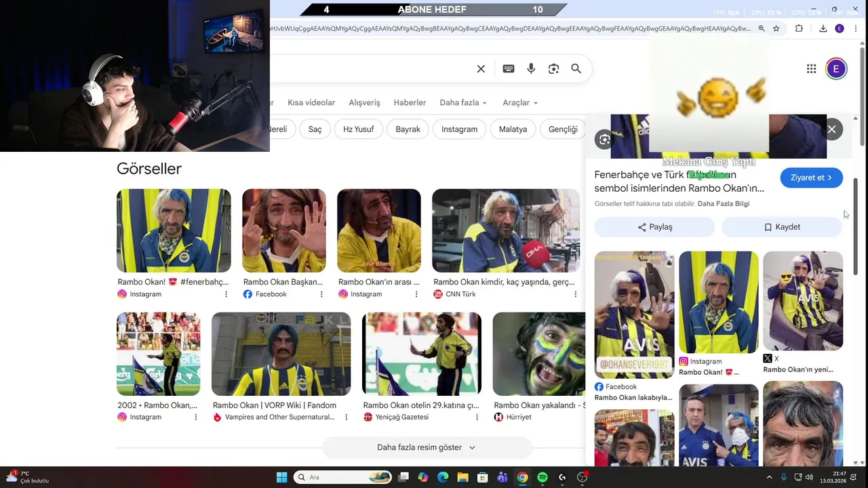Open the Google account avatar
The image size is (868, 488).
(836, 68)
